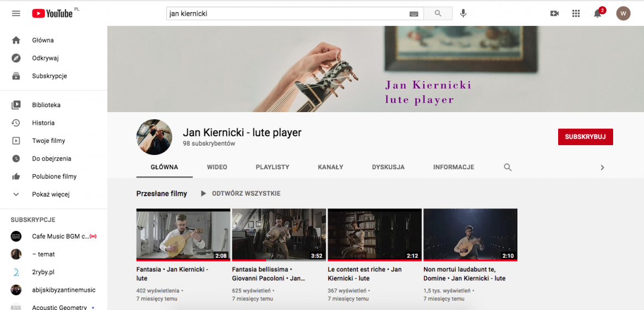Screen dimensions: 644x310
Task: Click the search magnifier button
Action: [438, 14]
